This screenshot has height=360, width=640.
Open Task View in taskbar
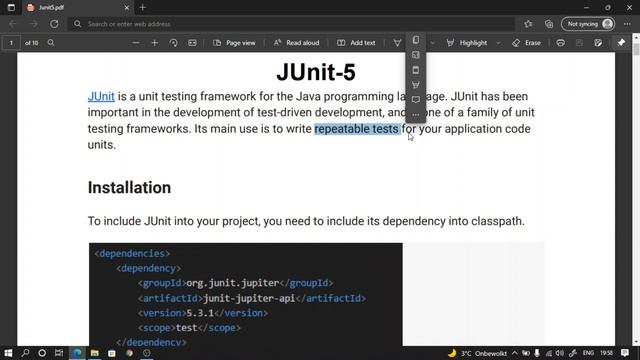[59, 353]
